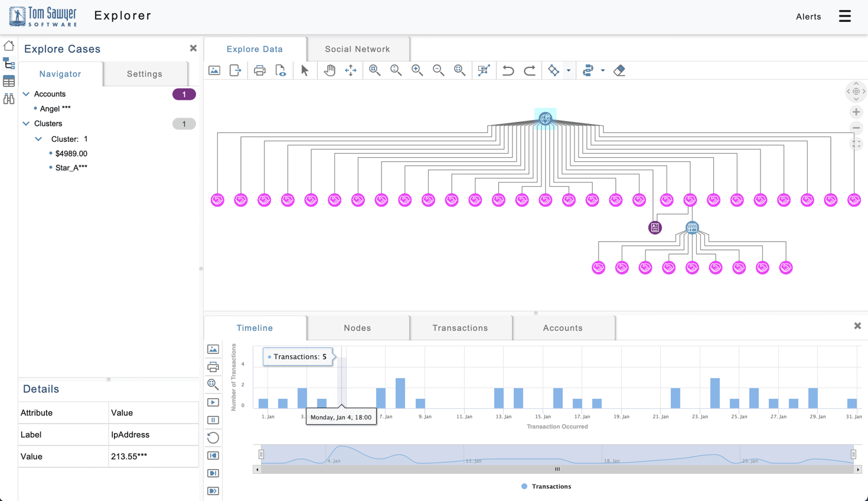Image resolution: width=868 pixels, height=501 pixels.
Task: Select the arrow Selection tool
Action: (x=305, y=70)
